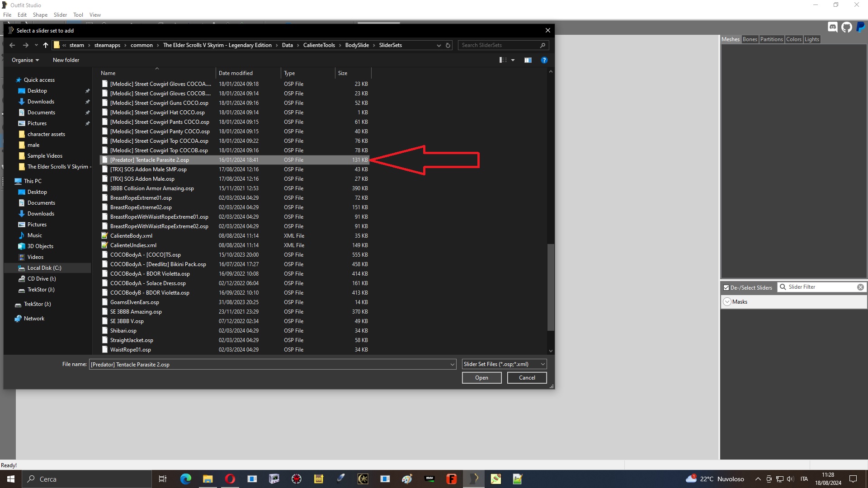
Task: Open the recent locations dropdown arrow
Action: [36, 45]
